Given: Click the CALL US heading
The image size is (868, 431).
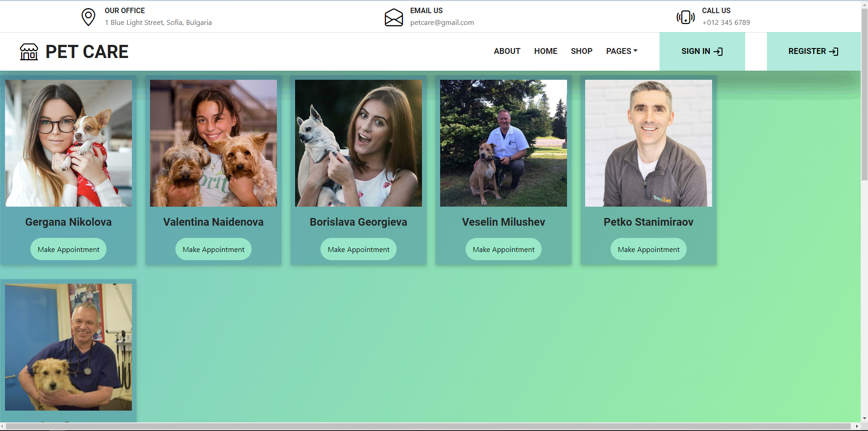Looking at the screenshot, I should coord(716,10).
